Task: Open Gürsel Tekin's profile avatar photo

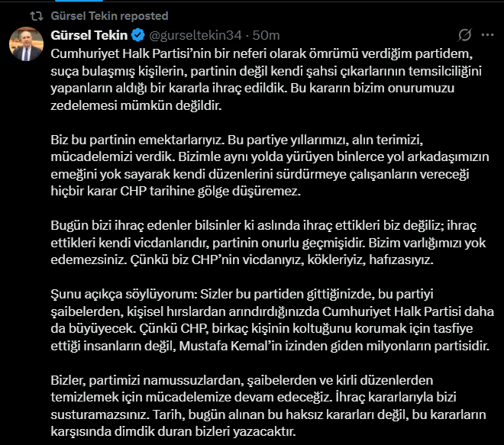Action: [x=27, y=44]
